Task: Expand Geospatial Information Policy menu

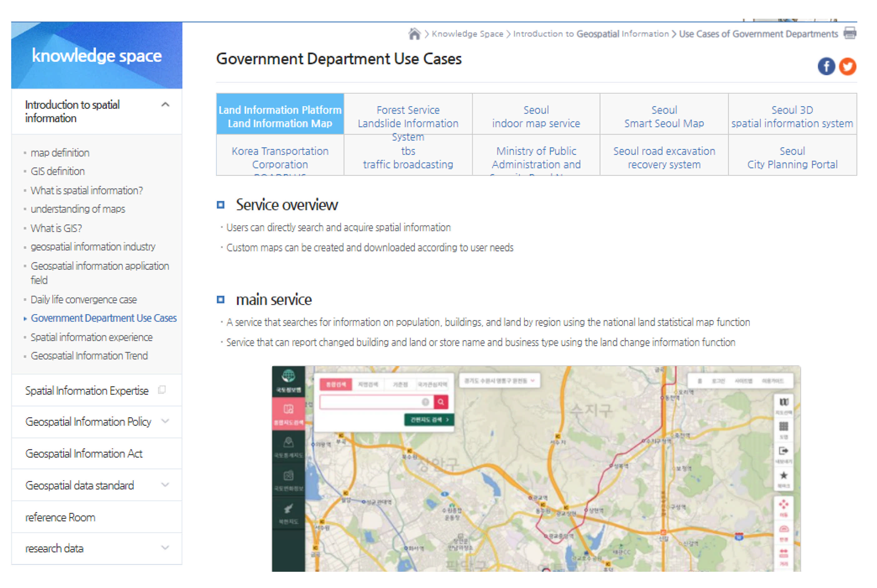Action: coord(165,421)
